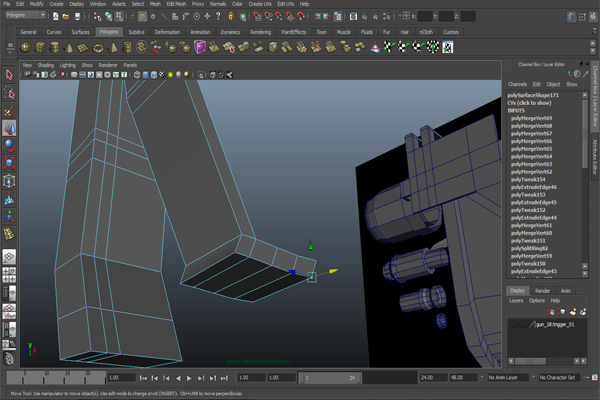Image resolution: width=600 pixels, height=400 pixels.
Task: Switch to four view layout
Action: coord(9,275)
